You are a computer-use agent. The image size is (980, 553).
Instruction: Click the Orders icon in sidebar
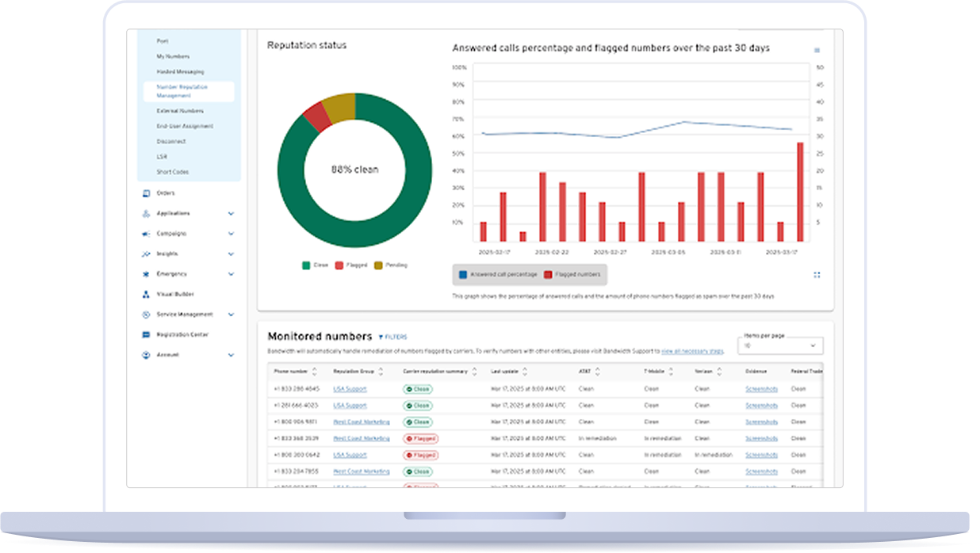pyautogui.click(x=146, y=193)
